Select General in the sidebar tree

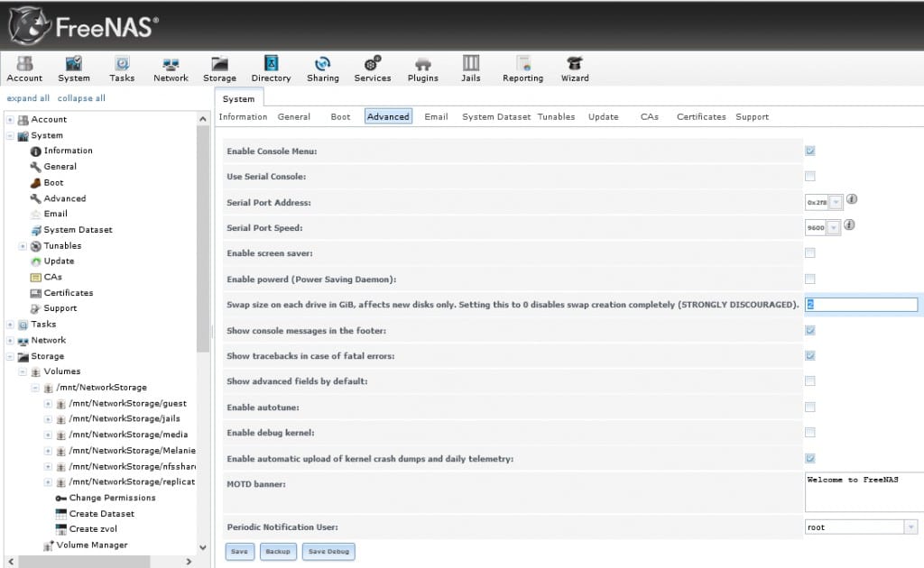53,167
